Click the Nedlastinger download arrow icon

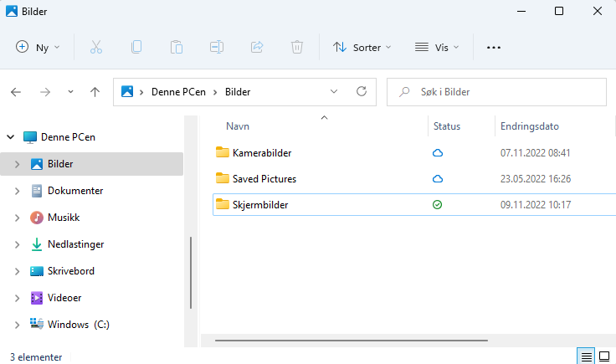coord(37,244)
